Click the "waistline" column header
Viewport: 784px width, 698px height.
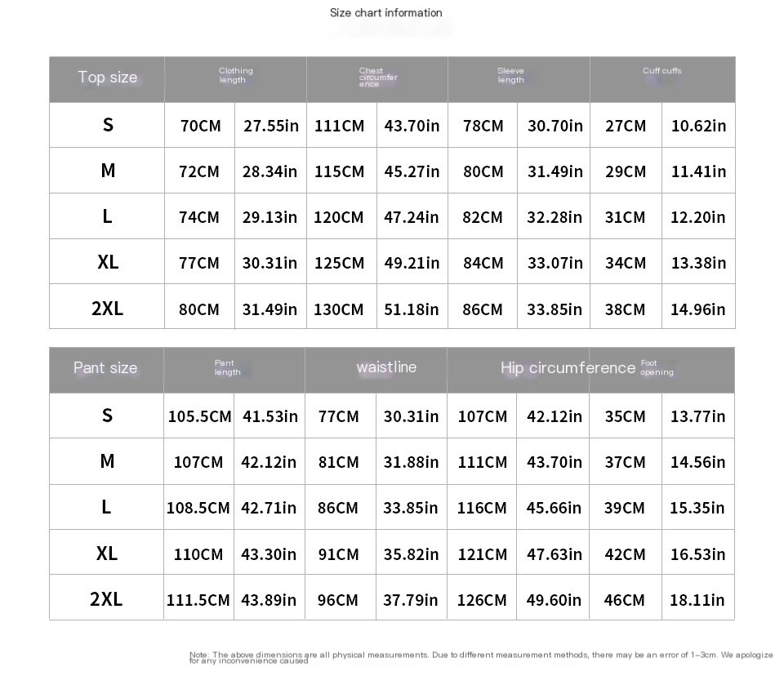pos(386,367)
